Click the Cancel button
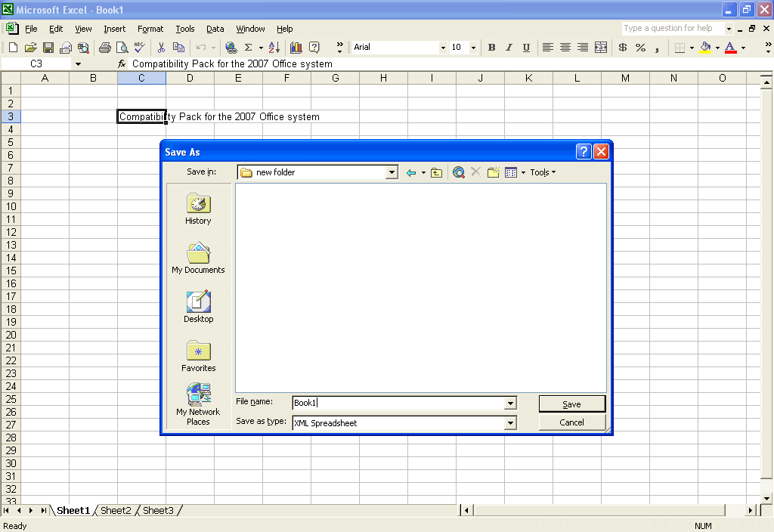Screen dimensions: 774x532 click(x=571, y=422)
